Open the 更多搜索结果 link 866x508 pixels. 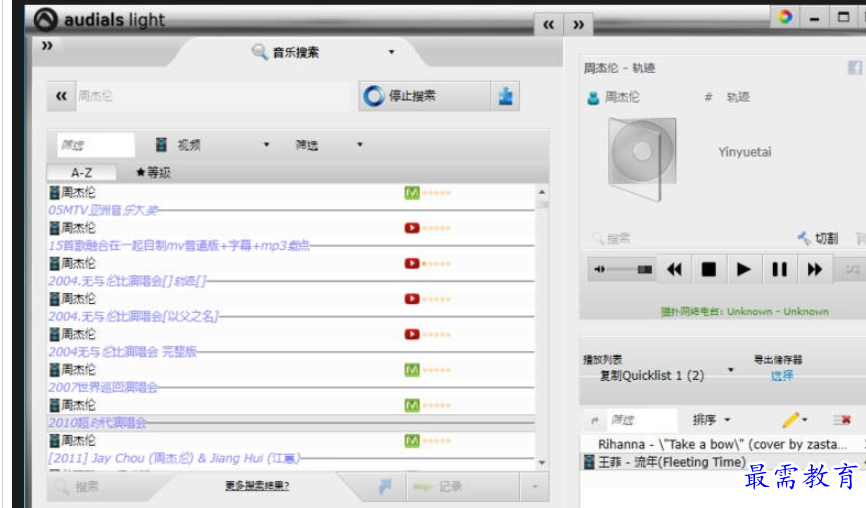257,485
